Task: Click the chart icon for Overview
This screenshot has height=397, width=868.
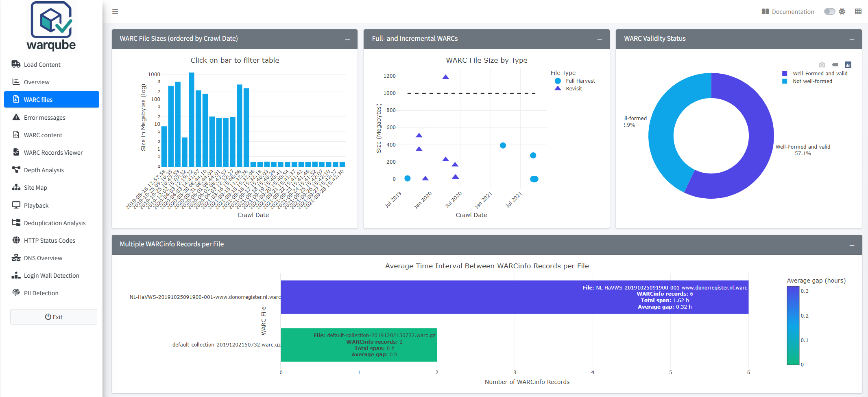Action: (16, 82)
